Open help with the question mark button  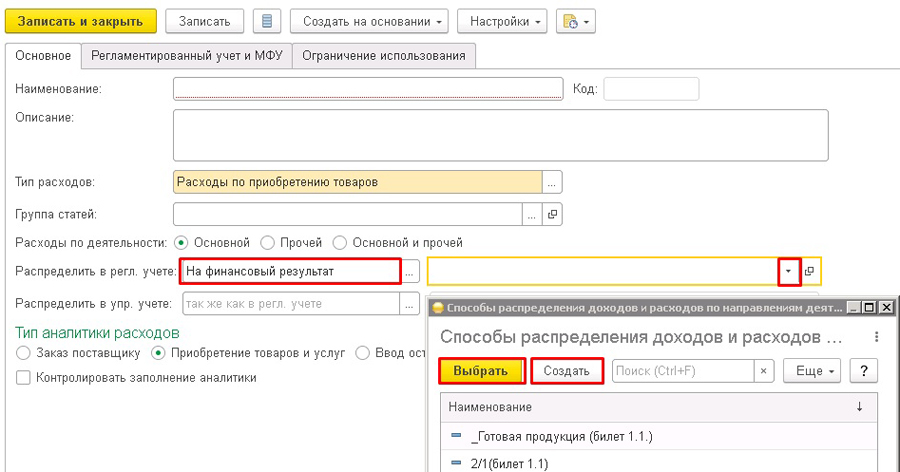863,371
